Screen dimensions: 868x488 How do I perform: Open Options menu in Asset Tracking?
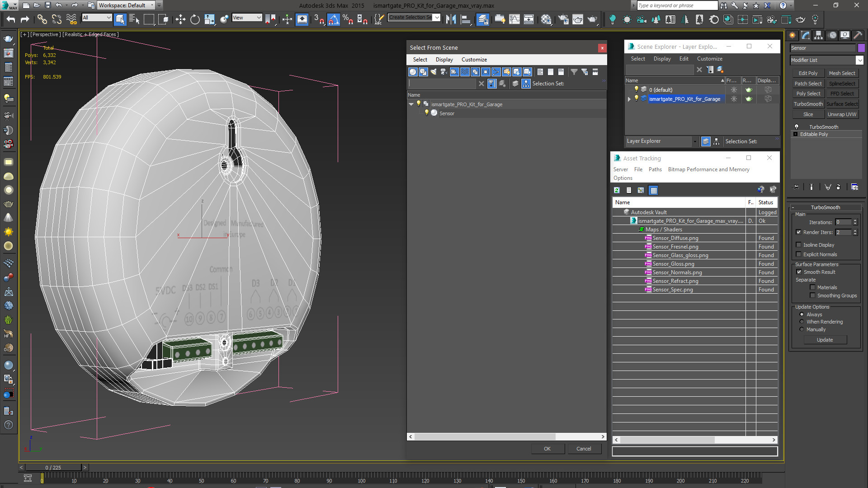coord(623,178)
